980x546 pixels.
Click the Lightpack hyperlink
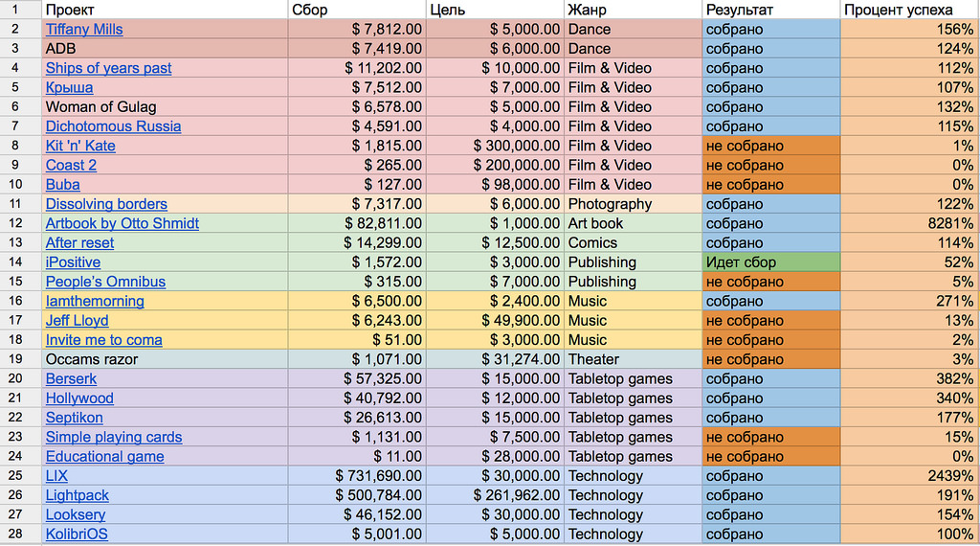click(x=78, y=495)
